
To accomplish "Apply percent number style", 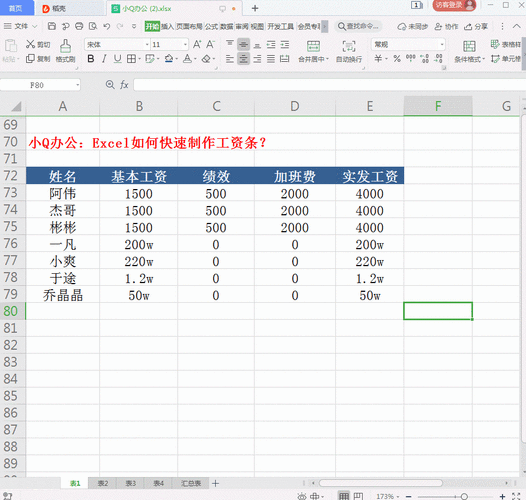I will click(x=397, y=59).
